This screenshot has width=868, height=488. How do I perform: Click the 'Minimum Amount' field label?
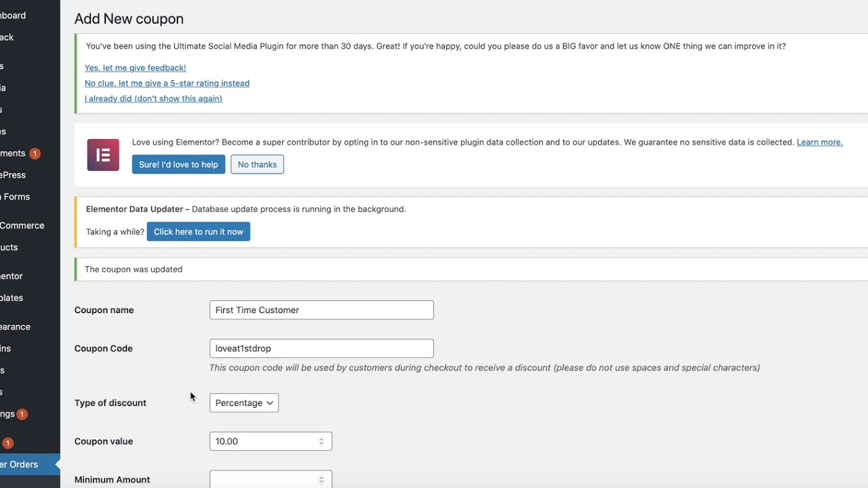pyautogui.click(x=112, y=480)
